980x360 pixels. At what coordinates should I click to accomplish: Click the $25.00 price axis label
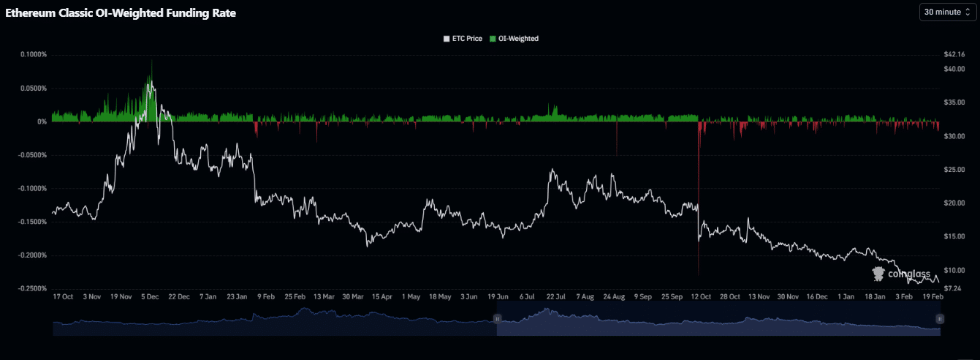(955, 170)
